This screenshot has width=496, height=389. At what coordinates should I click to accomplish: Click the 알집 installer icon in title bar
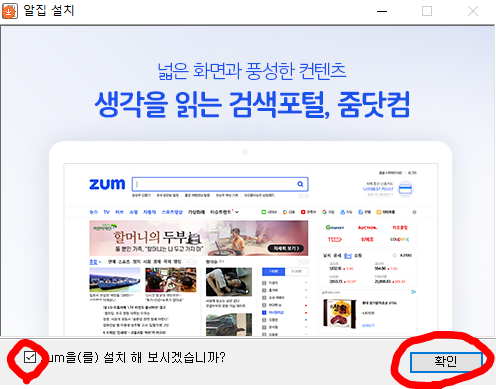pyautogui.click(x=9, y=11)
